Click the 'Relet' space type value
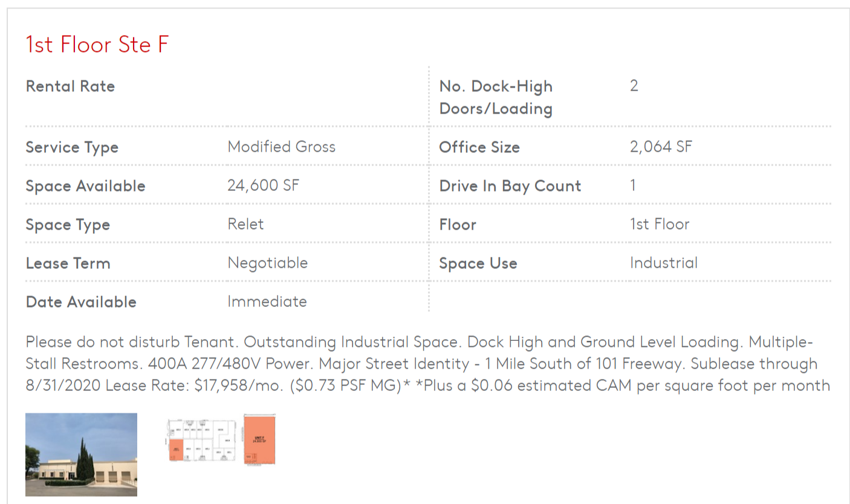Image resolution: width=850 pixels, height=504 pixels. (x=245, y=224)
